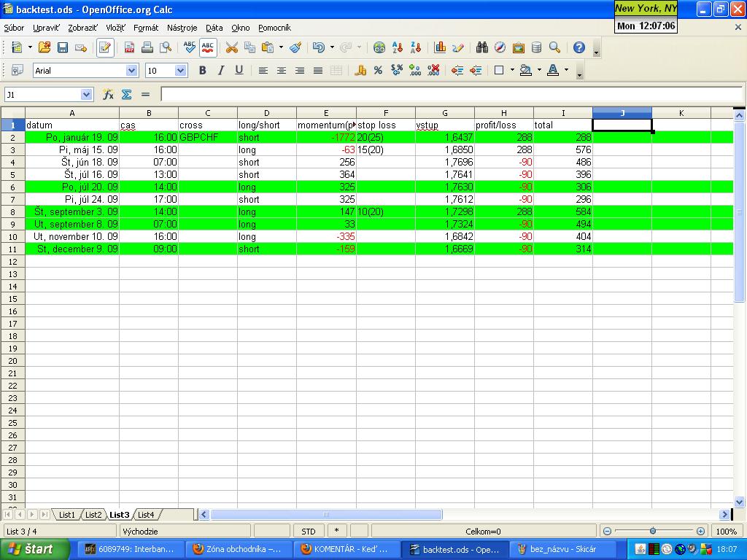747x560 pixels.
Task: Toggle AutoSpellcheck button
Action: click(x=208, y=47)
